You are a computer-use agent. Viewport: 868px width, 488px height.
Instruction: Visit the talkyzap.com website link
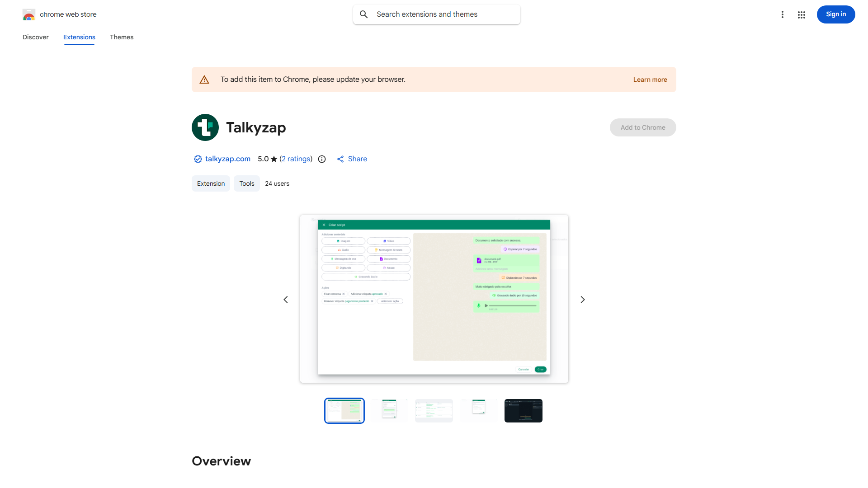pyautogui.click(x=227, y=159)
